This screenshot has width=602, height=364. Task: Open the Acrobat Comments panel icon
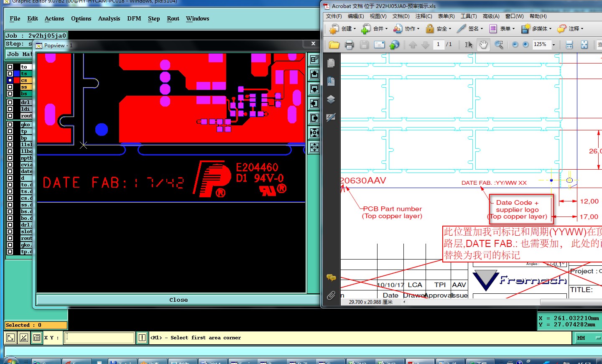(x=331, y=277)
